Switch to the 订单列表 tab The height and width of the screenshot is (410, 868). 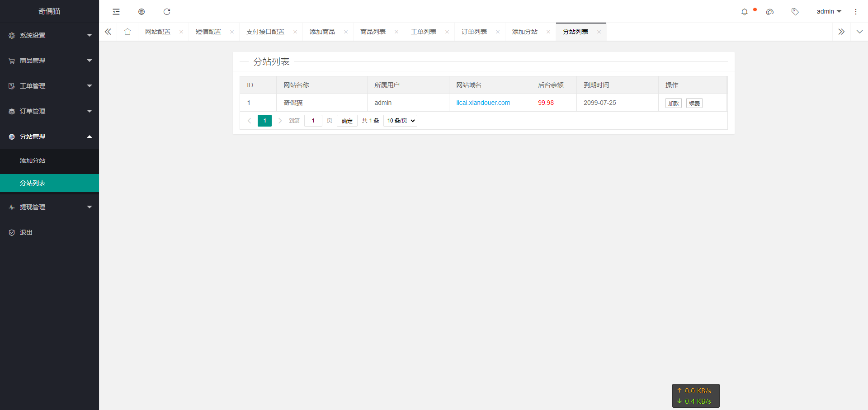click(x=474, y=32)
